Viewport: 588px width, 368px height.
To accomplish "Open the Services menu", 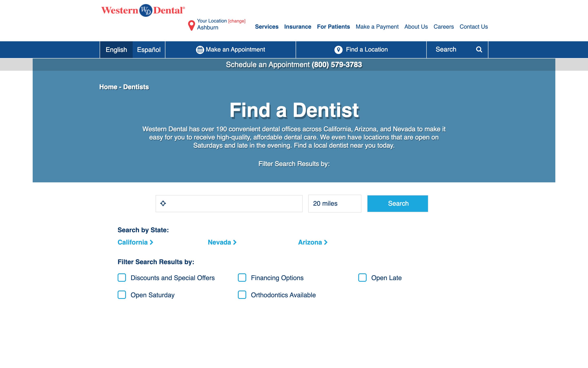I will point(267,27).
